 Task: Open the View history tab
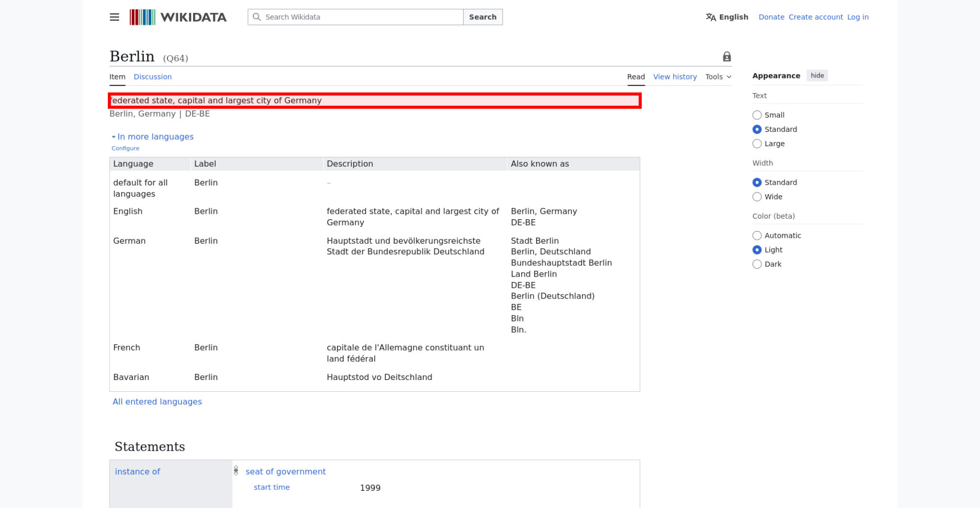[675, 77]
